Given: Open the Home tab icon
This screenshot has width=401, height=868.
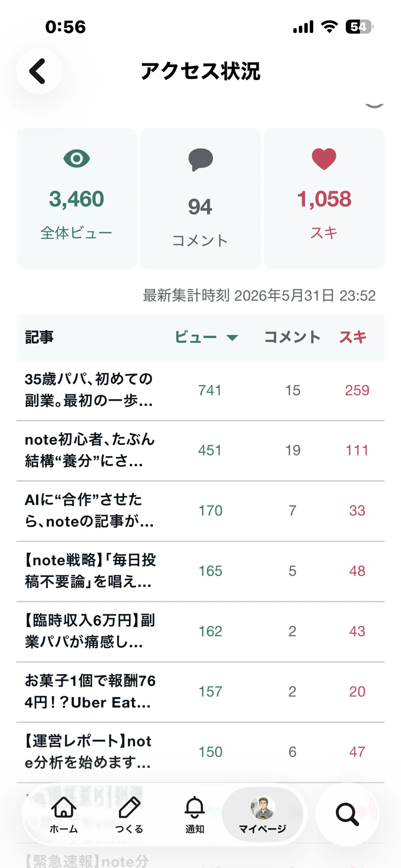Looking at the screenshot, I should [x=64, y=814].
